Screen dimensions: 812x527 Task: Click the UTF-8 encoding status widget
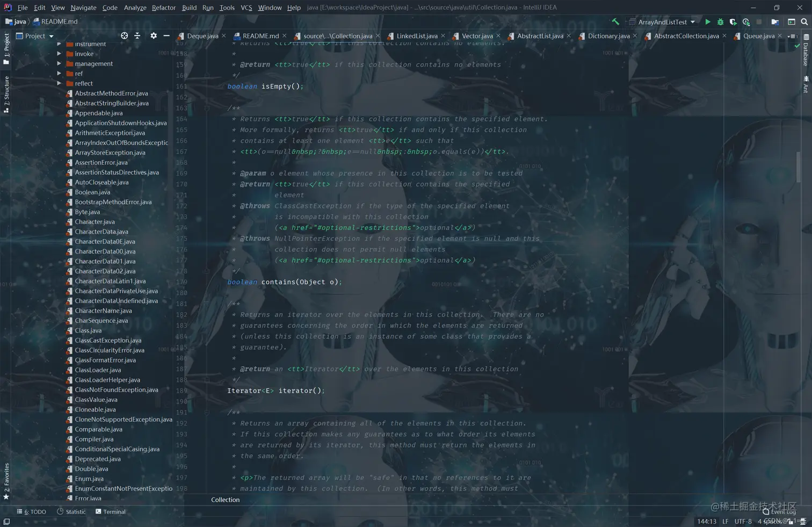(743, 521)
